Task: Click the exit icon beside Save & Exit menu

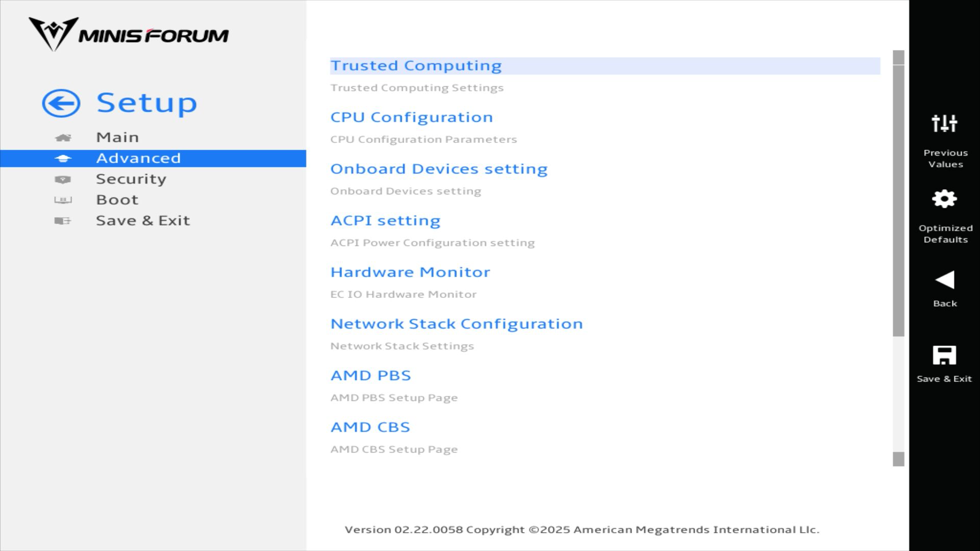Action: [x=63, y=221]
